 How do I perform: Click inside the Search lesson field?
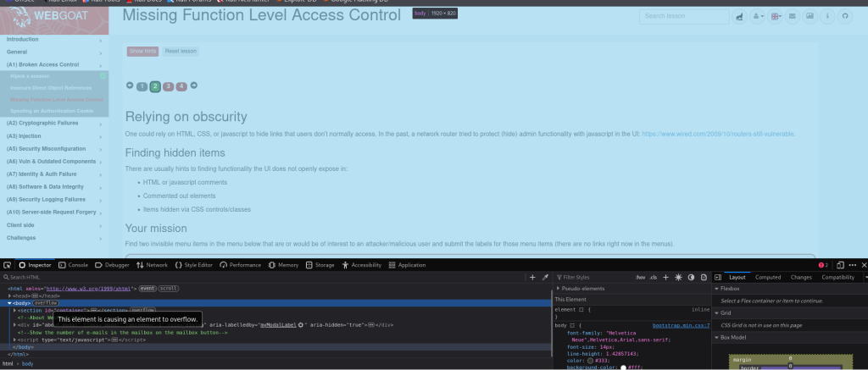[x=684, y=17]
